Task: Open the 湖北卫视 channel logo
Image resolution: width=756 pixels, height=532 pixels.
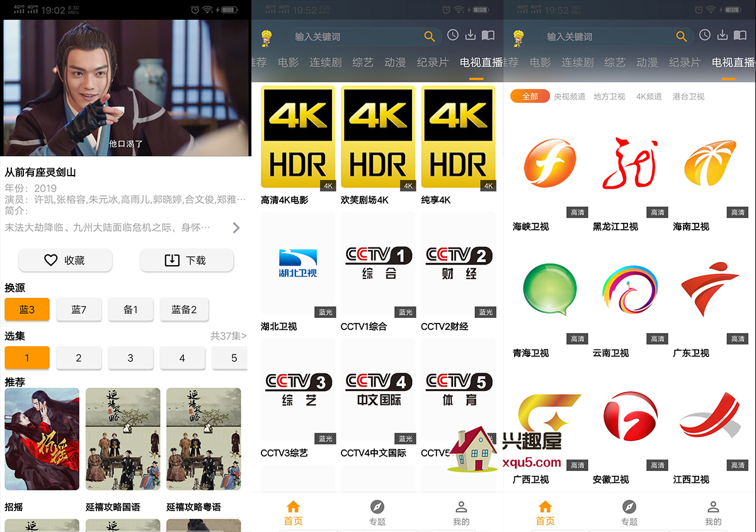Action: (x=297, y=264)
